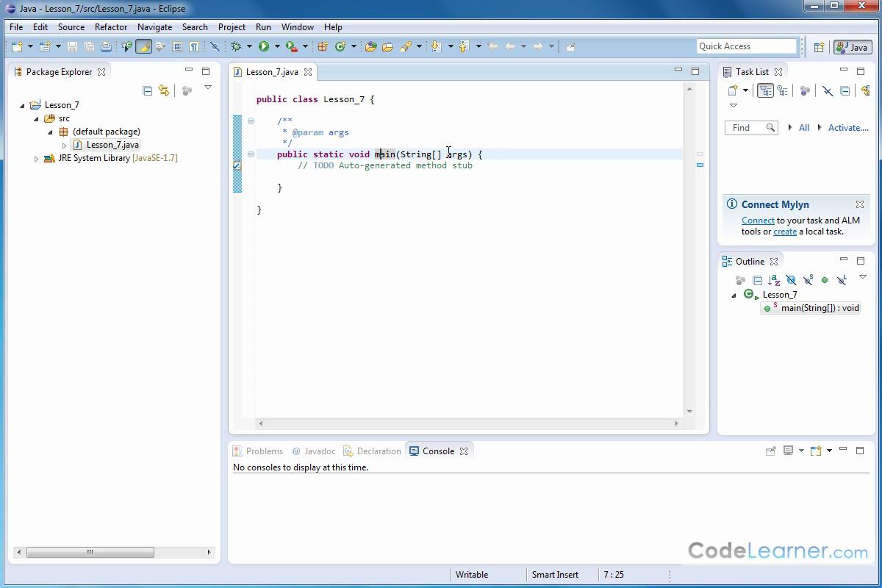
Task: Toggle Mark Occurrences highlighter
Action: pos(143,46)
